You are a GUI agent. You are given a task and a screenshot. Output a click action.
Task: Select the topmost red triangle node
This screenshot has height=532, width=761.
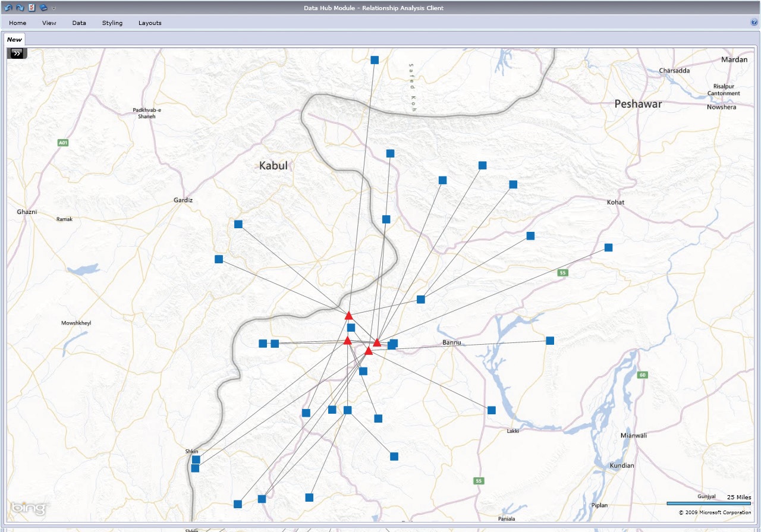349,316
